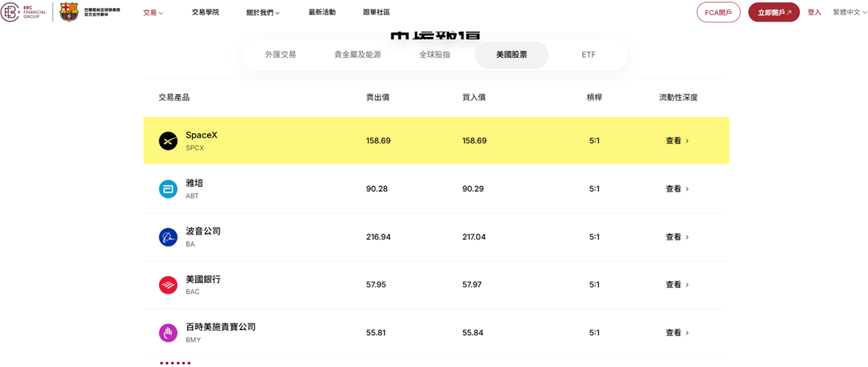Switch to the ETF tab

coord(589,54)
